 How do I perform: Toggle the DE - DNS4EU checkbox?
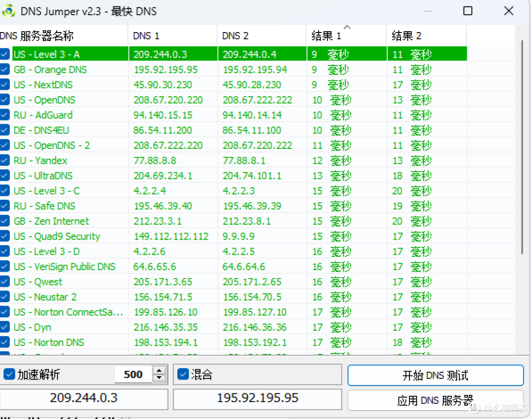pos(4,130)
